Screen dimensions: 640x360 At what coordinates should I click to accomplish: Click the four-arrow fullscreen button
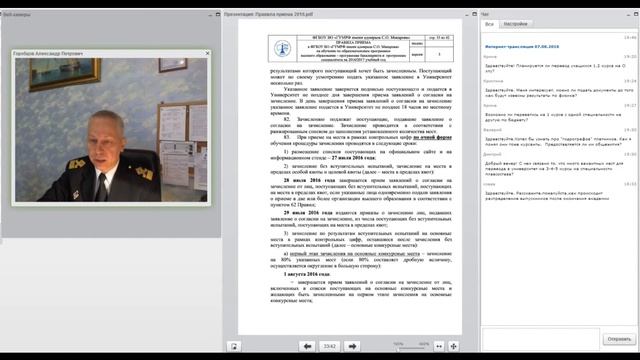coord(453,346)
